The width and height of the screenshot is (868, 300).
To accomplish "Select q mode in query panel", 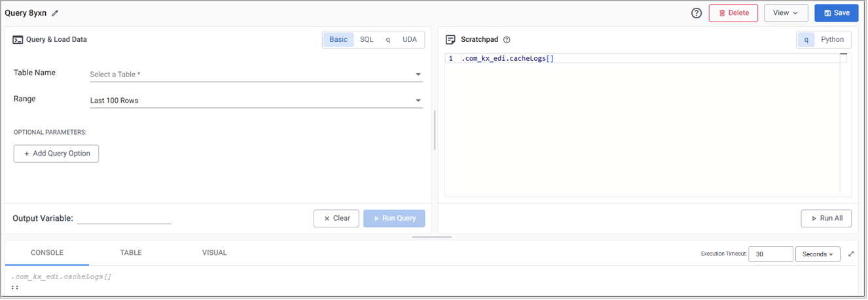I will (x=388, y=40).
